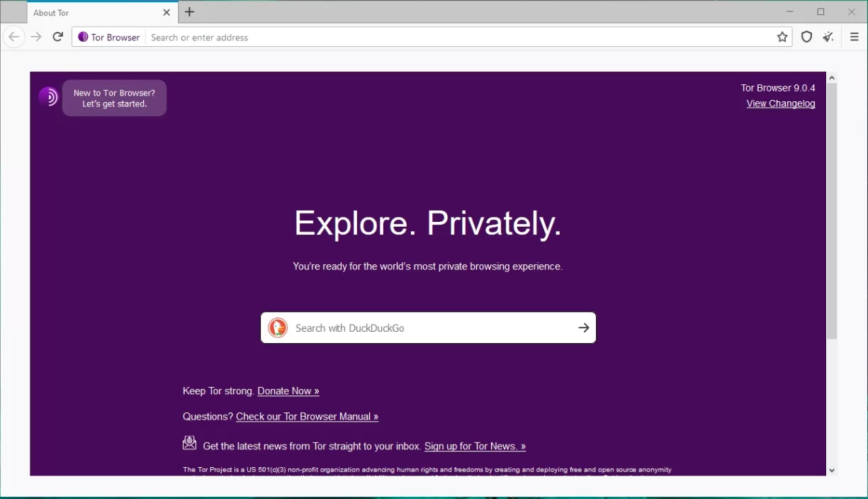Image resolution: width=868 pixels, height=499 pixels.
Task: Reload the current page
Action: 58,37
